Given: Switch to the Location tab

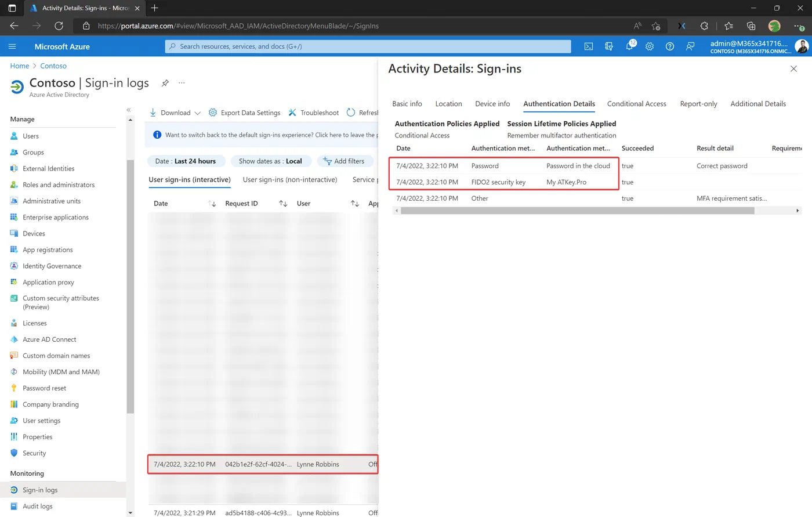Looking at the screenshot, I should point(449,104).
